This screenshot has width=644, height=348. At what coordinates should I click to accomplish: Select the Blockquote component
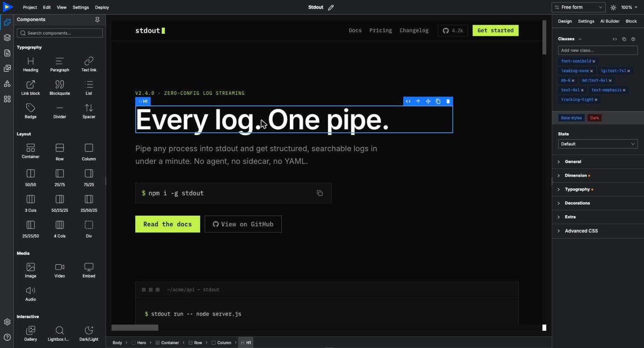click(60, 88)
